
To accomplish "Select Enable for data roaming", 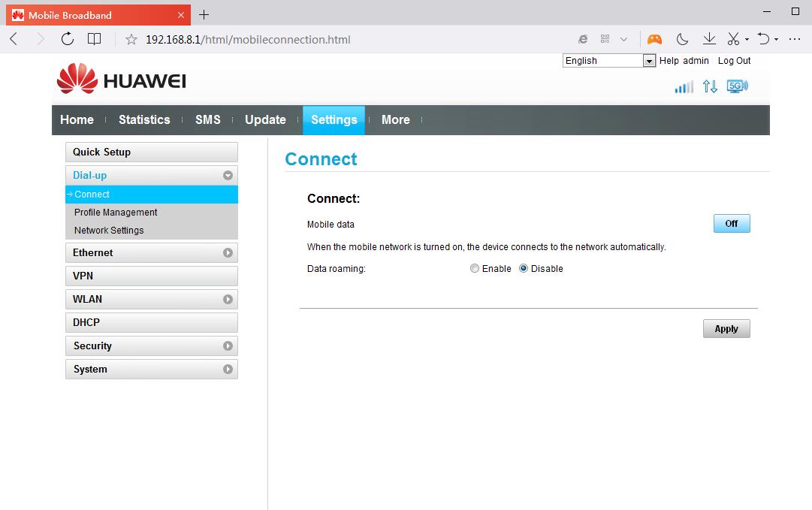I will pyautogui.click(x=475, y=269).
